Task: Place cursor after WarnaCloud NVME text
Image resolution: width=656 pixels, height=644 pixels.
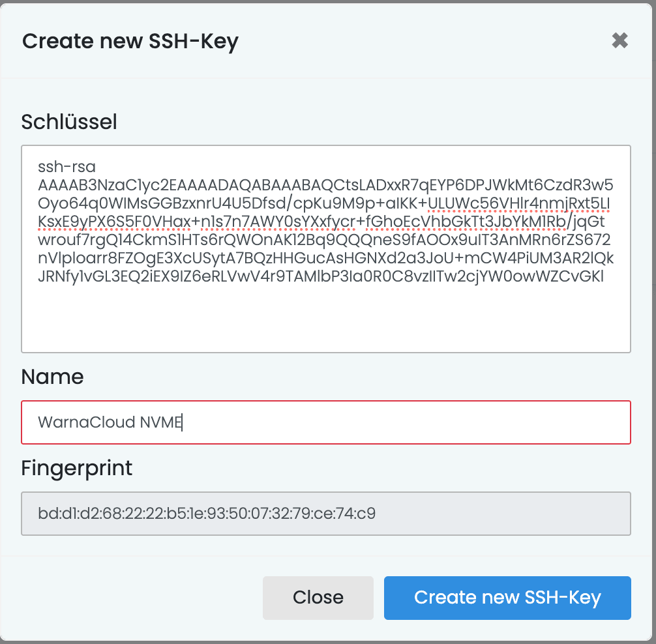Action: coord(183,422)
